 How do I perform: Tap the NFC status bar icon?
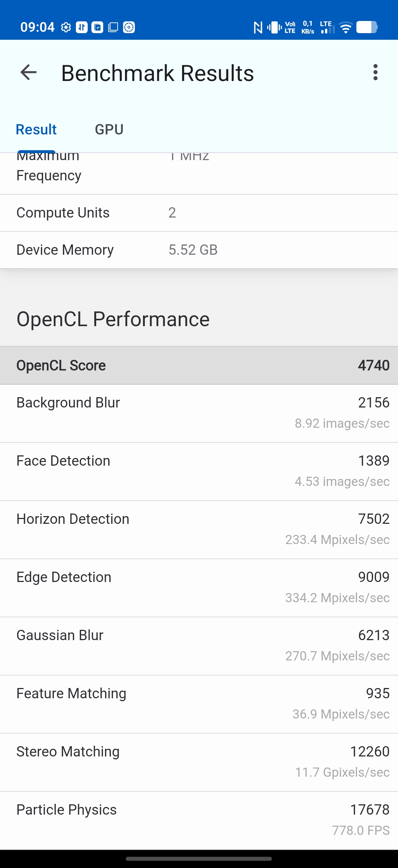click(x=258, y=27)
